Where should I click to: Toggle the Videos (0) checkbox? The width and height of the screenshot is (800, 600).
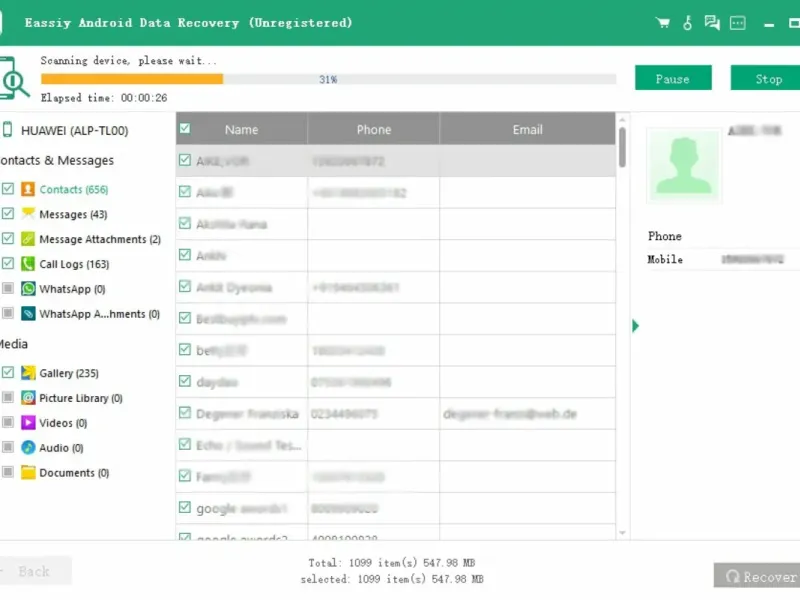point(8,422)
